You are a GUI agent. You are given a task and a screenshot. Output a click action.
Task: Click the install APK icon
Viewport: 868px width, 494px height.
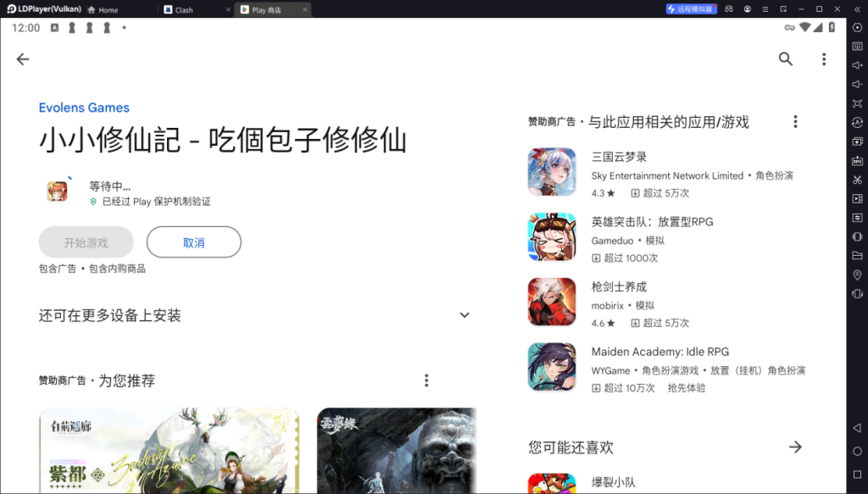click(x=858, y=160)
